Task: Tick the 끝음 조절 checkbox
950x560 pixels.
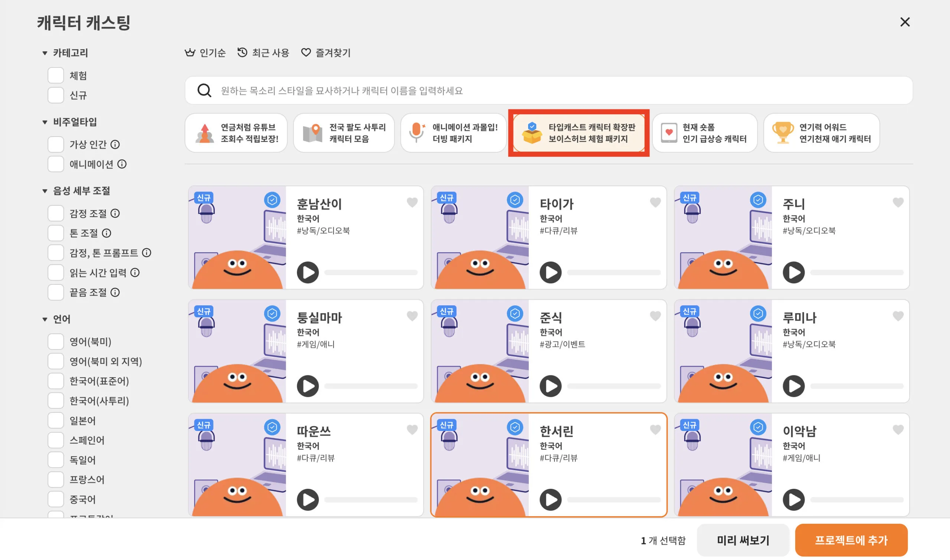Action: [x=56, y=293]
